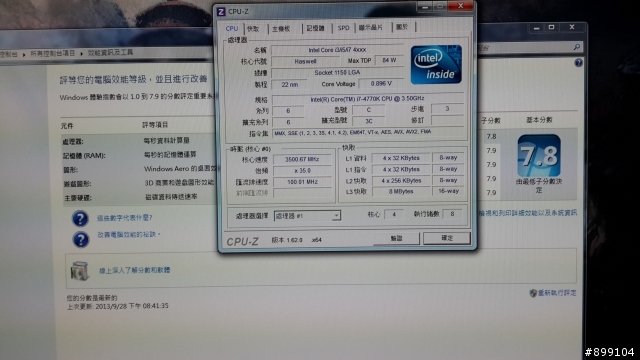Close the CPU-Z window
The image size is (640, 360).
tap(460, 6)
